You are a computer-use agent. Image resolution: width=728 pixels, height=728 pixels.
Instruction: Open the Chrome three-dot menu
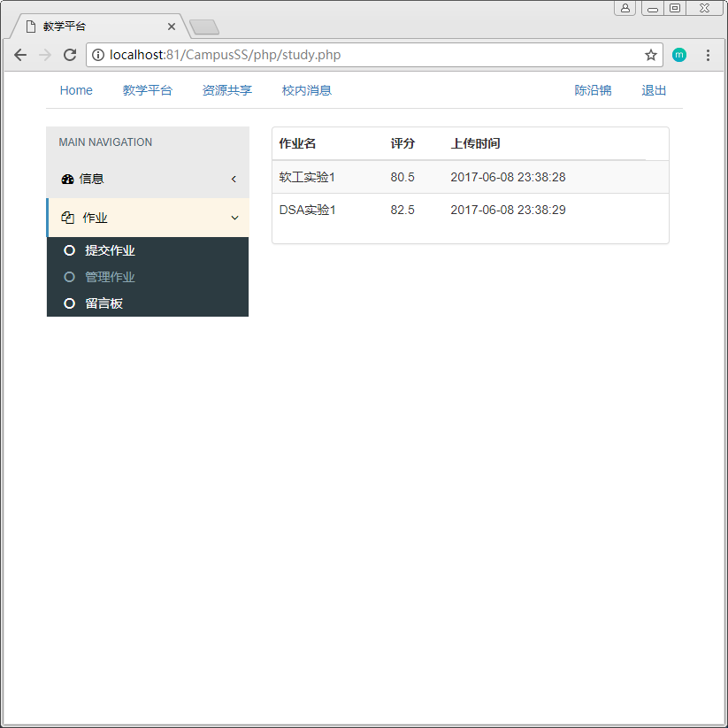pyautogui.click(x=708, y=55)
